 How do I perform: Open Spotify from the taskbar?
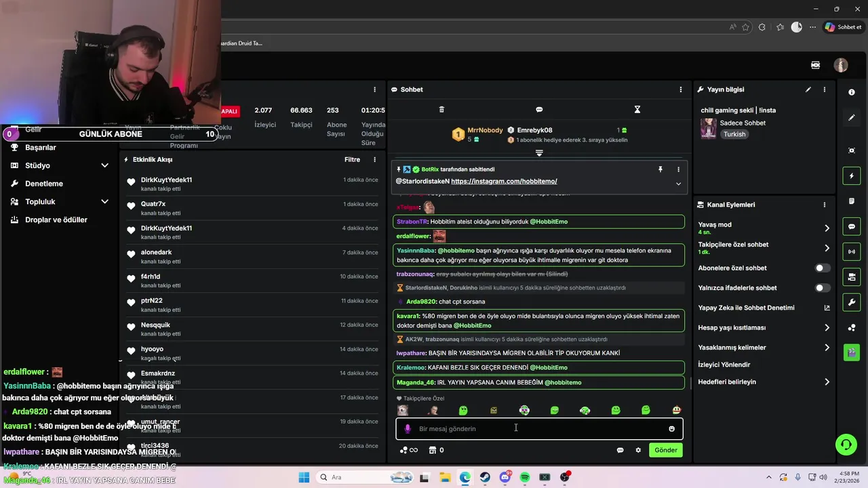(525, 477)
